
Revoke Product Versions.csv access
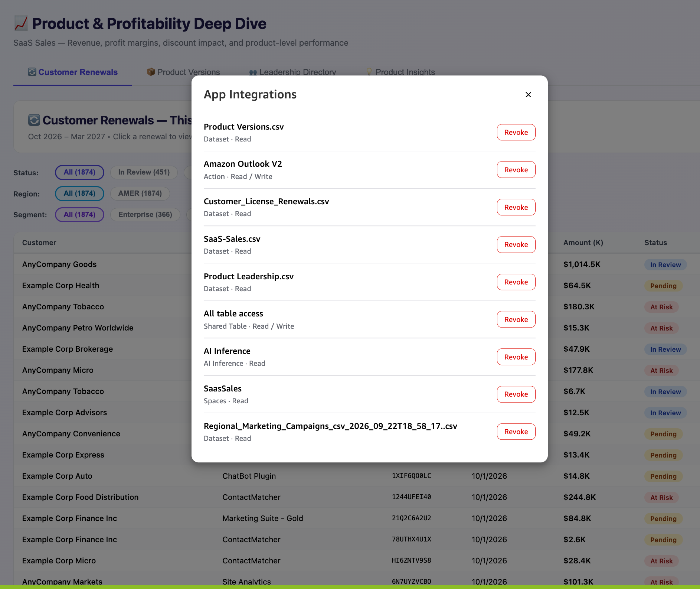(x=516, y=132)
